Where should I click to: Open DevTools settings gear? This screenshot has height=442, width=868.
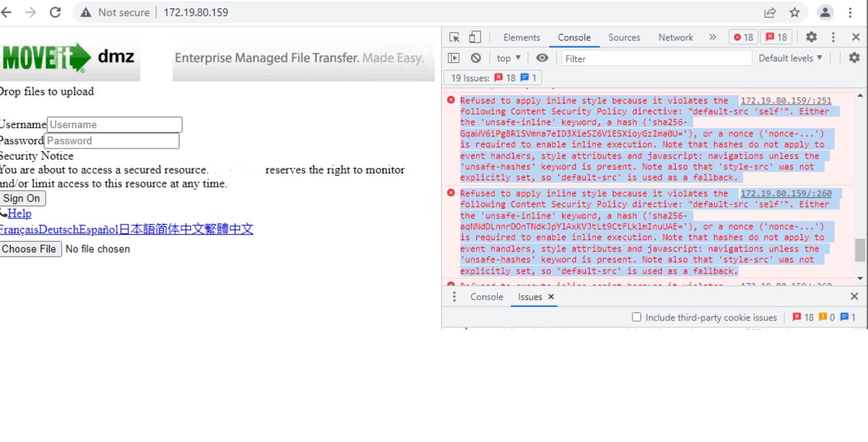click(811, 37)
